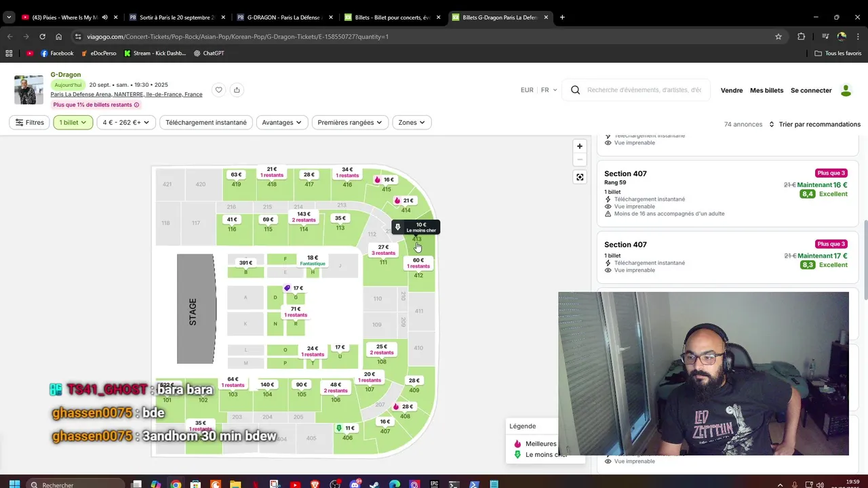Switch to Sortir à Paris tab
This screenshot has height=488, width=868.
click(176, 17)
